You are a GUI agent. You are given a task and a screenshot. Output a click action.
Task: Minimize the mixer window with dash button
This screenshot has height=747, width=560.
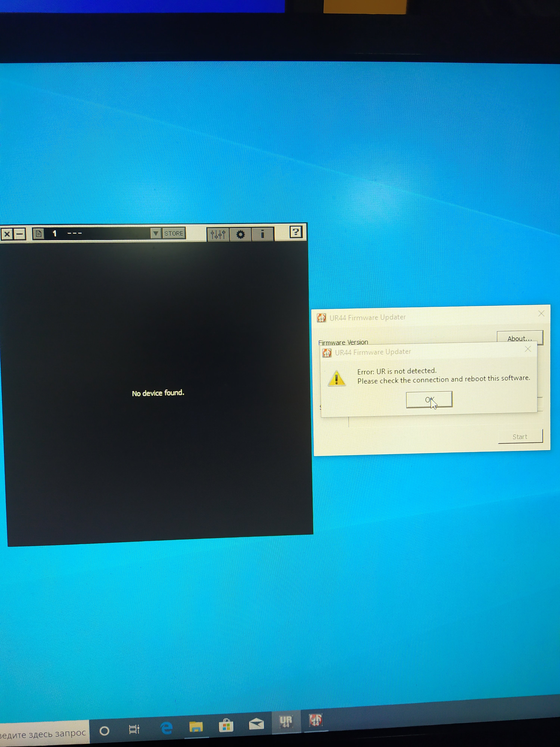(20, 234)
